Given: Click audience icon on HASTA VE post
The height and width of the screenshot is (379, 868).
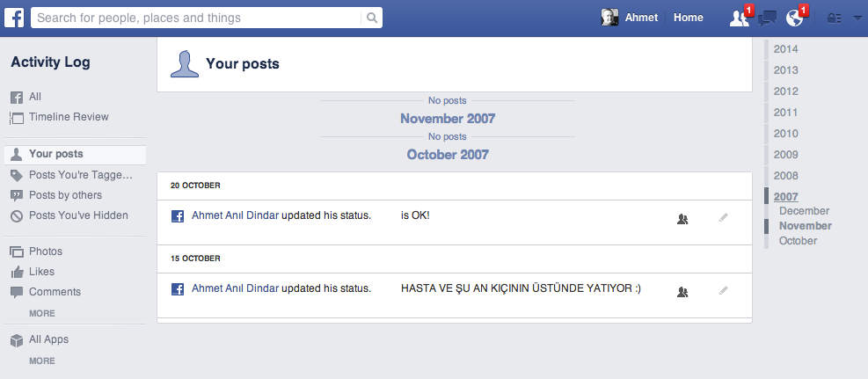Looking at the screenshot, I should [x=682, y=292].
